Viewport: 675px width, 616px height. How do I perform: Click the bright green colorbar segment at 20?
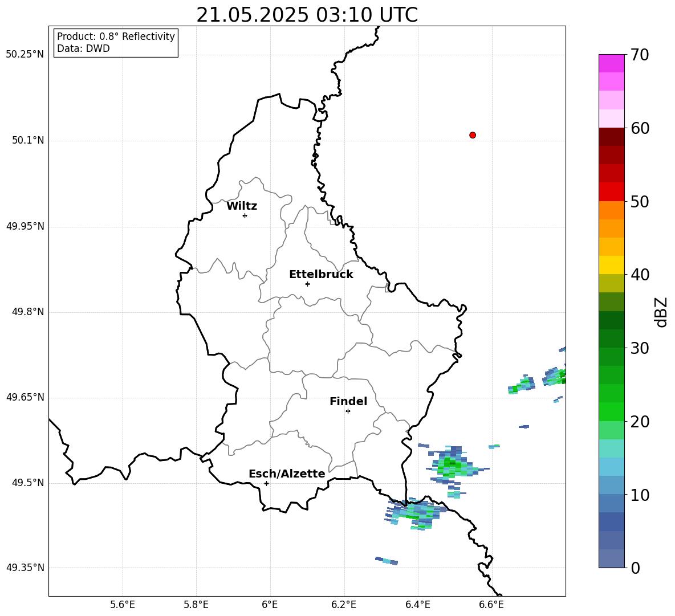pyautogui.click(x=611, y=411)
